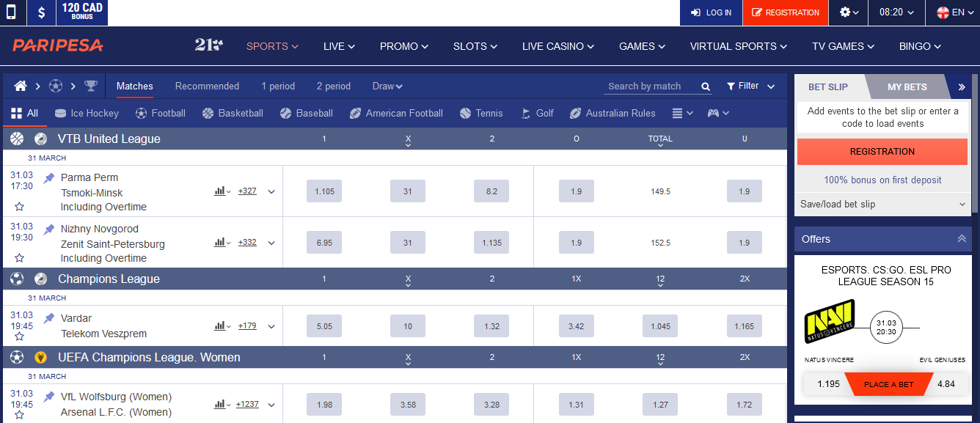
Task: Expand markets for Vardar match
Action: pyautogui.click(x=271, y=326)
